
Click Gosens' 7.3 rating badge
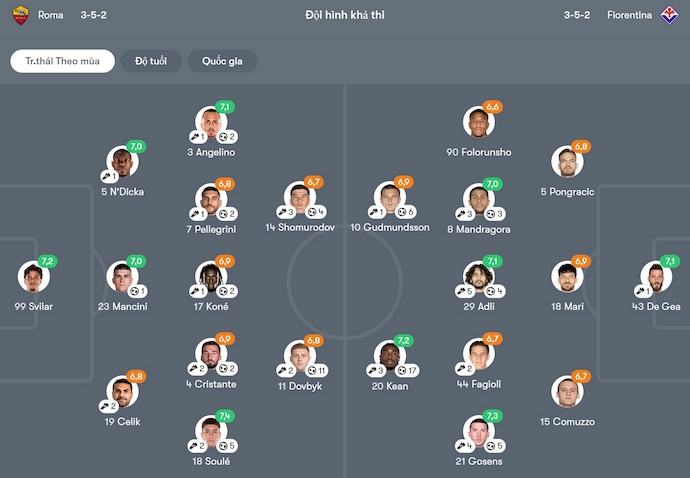pyautogui.click(x=491, y=416)
